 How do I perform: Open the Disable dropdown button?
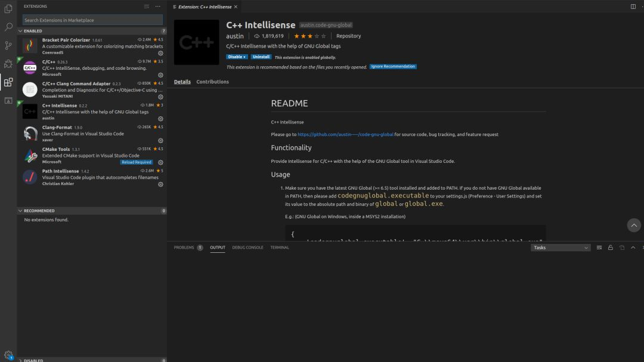[x=237, y=57]
